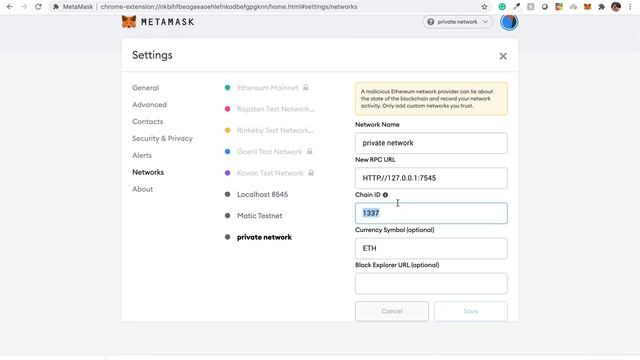Activate the eyedropper color picker extension

click(516, 7)
